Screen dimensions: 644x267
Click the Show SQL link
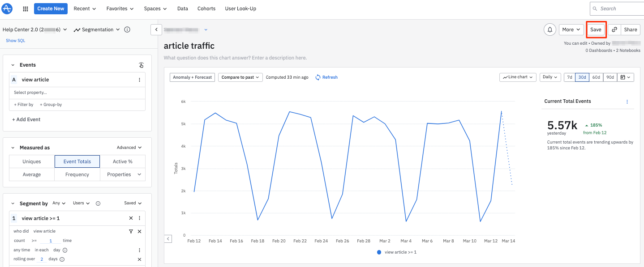(15, 41)
